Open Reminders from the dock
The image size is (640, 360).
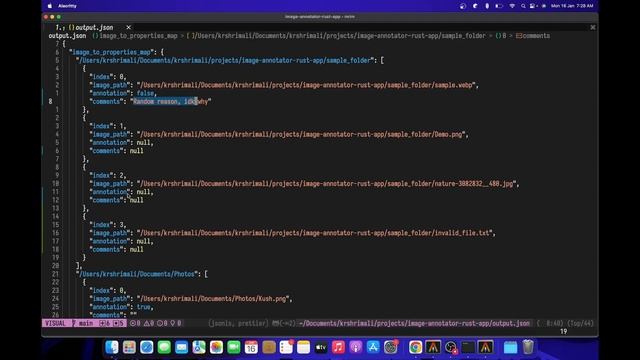click(286, 347)
